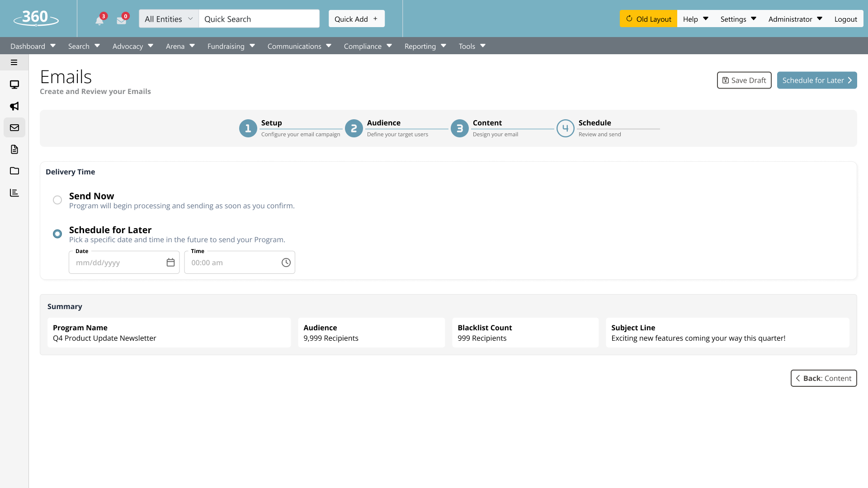Click the Date input field
The width and height of the screenshot is (868, 488).
[x=124, y=263]
